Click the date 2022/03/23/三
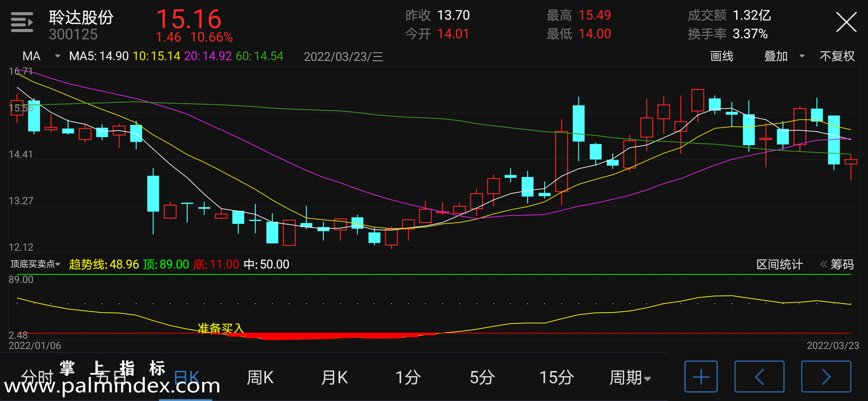This screenshot has height=401, width=868. (x=343, y=56)
